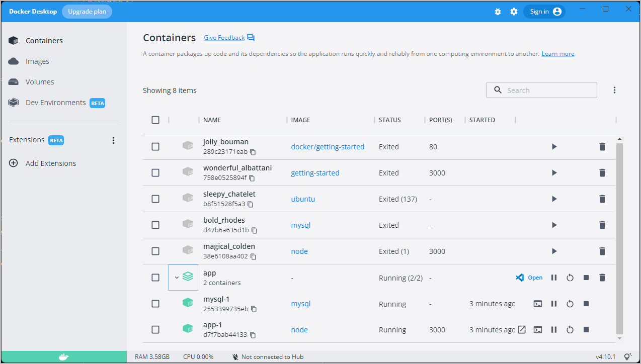This screenshot has height=364, width=641.
Task: Start the jolly_bouman container
Action: coord(554,147)
